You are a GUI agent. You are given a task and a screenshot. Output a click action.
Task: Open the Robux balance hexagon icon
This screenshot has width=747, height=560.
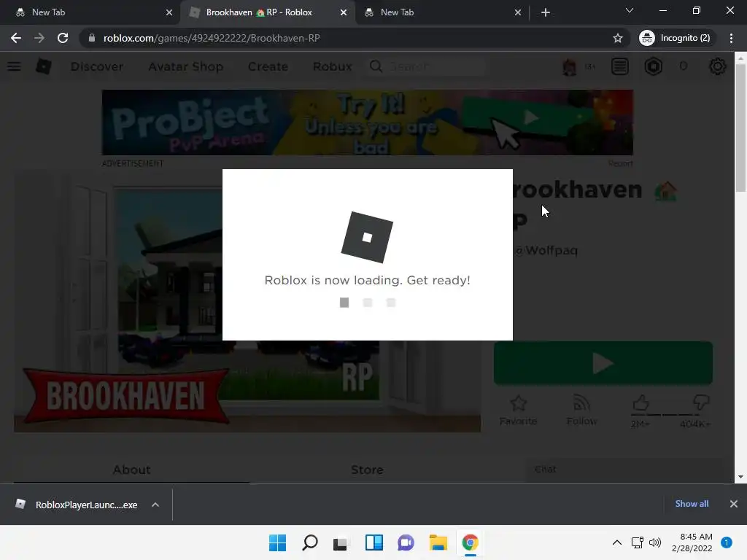654,66
